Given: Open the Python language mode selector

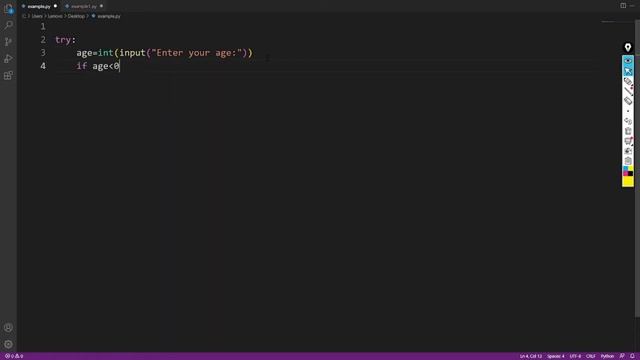Looking at the screenshot, I should click(607, 356).
